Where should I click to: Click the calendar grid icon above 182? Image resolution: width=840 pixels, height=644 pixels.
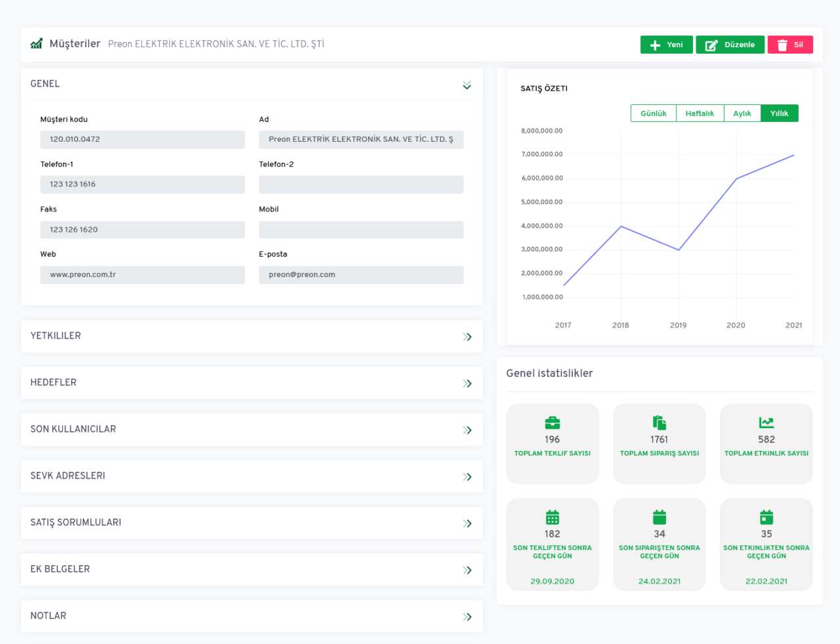pyautogui.click(x=553, y=517)
